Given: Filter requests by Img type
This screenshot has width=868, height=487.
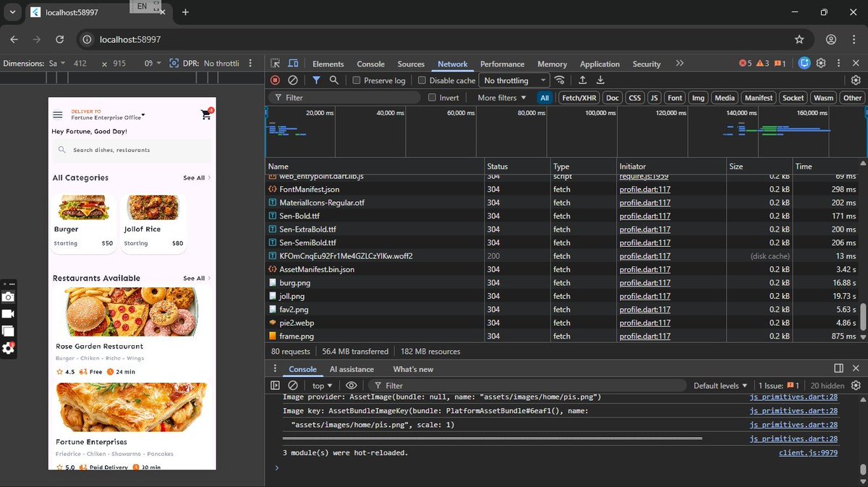Looking at the screenshot, I should pos(698,98).
